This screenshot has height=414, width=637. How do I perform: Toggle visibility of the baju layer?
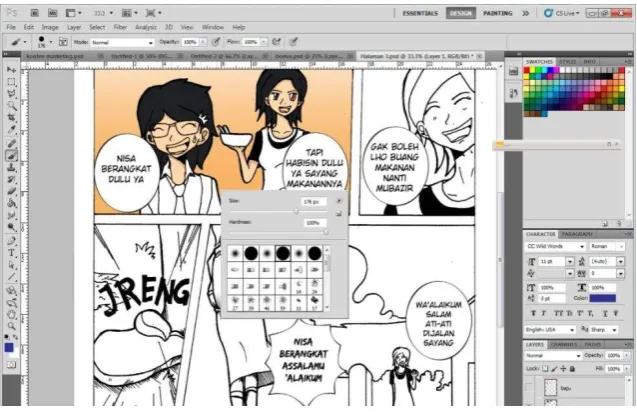click(529, 388)
